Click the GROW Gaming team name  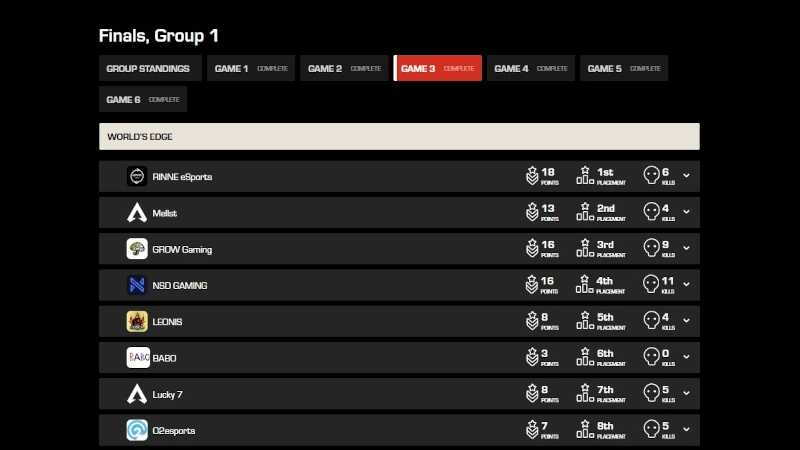click(182, 249)
